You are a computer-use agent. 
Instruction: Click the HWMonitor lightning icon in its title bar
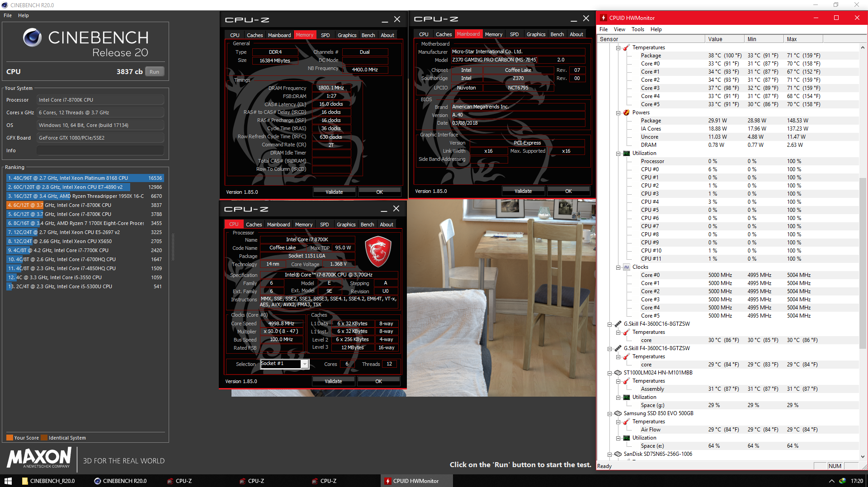coord(603,18)
